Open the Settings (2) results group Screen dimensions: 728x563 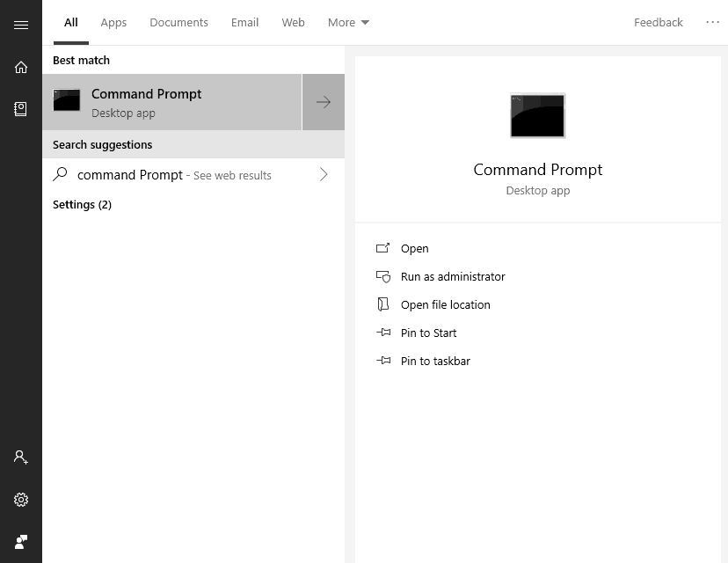point(82,204)
